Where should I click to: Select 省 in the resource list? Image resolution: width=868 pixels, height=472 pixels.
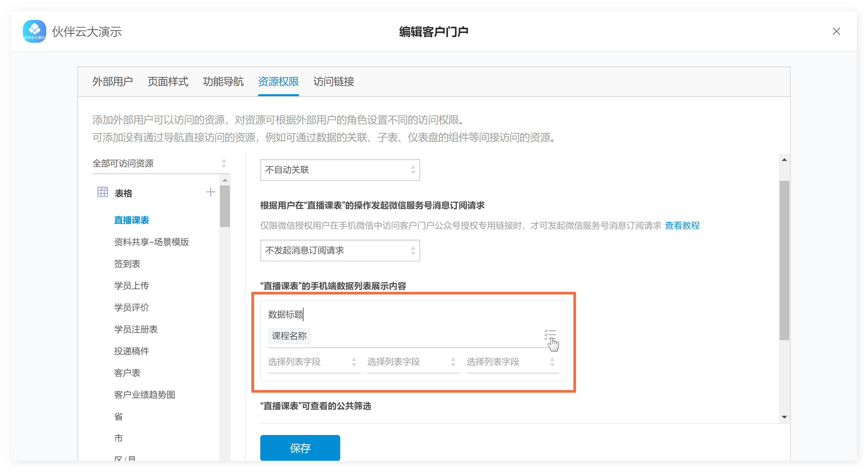point(118,417)
